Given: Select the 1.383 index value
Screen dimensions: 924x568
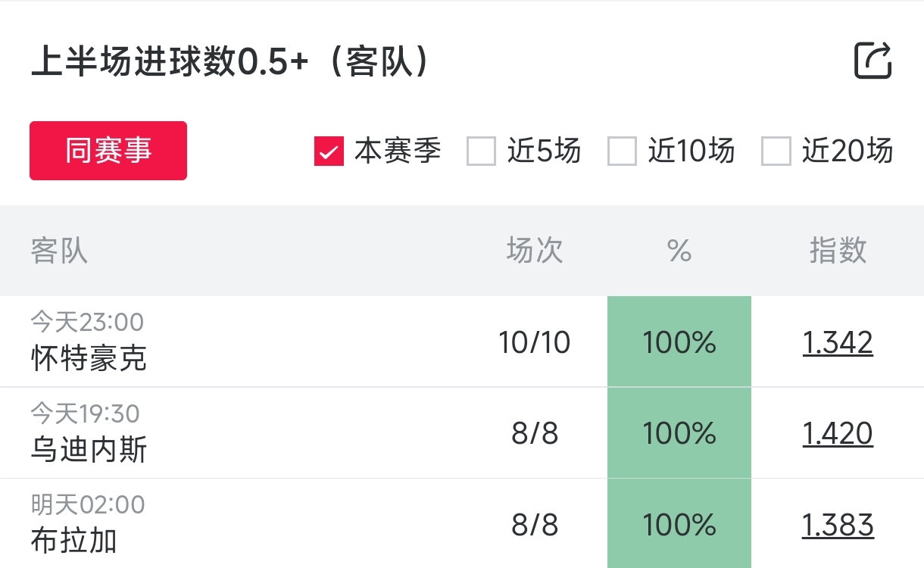Looking at the screenshot, I should point(838,526).
